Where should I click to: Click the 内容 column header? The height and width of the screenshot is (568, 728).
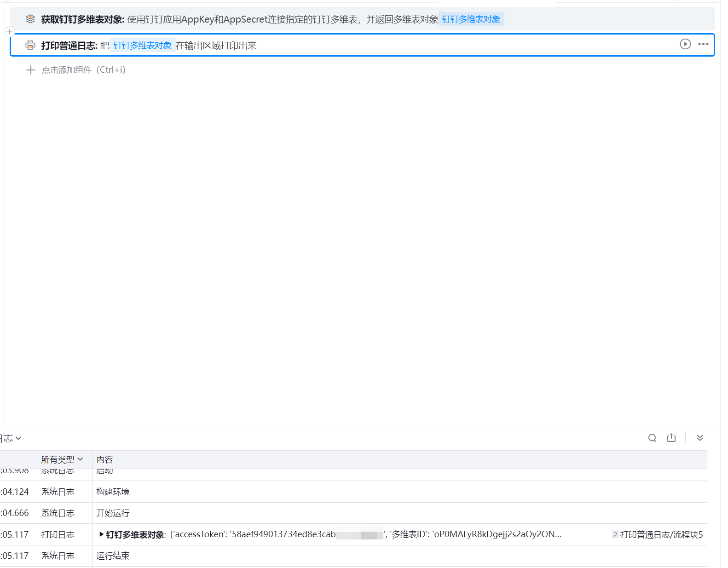point(104,459)
